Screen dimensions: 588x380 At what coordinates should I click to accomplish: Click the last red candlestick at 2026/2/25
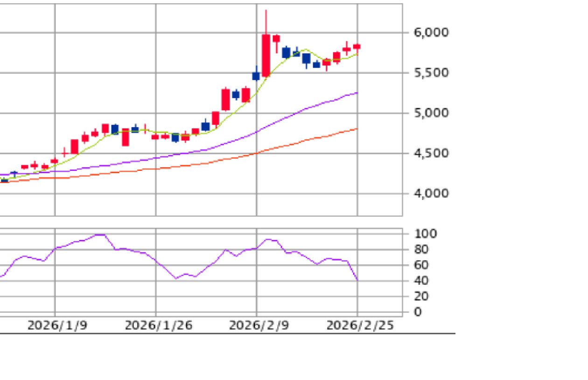[357, 46]
